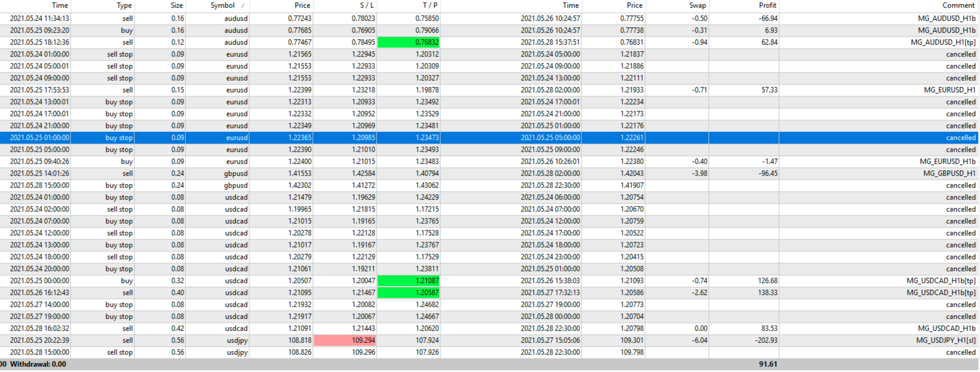Click the size value 0.32
Image resolution: width=980 pixels, height=372 pixels.
[178, 281]
